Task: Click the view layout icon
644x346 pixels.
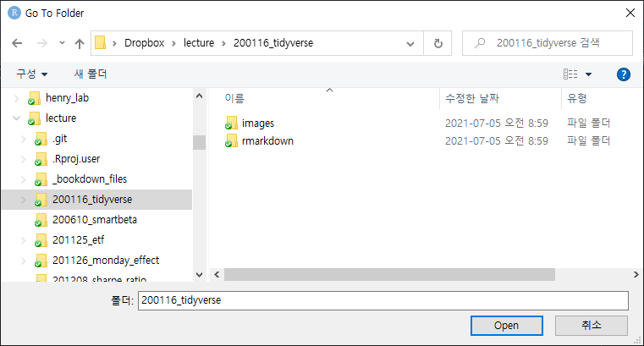Action: (570, 74)
